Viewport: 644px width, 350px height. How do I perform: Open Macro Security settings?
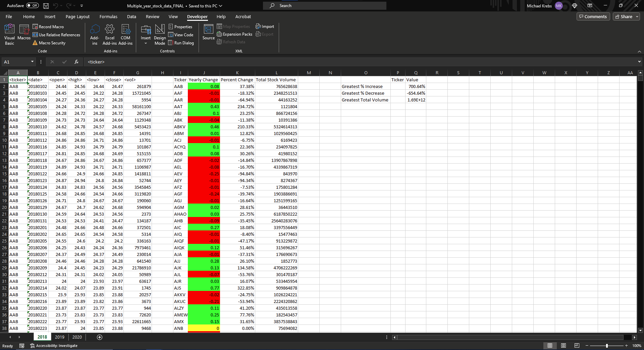49,43
